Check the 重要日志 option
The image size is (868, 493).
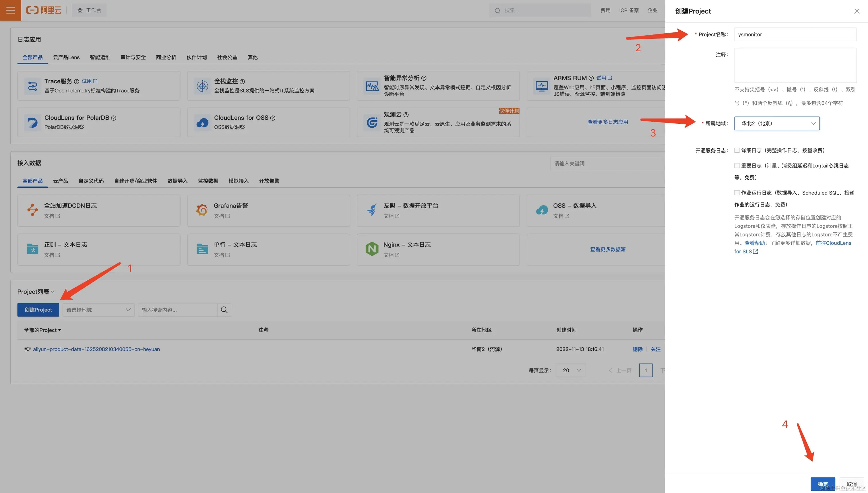[737, 166]
